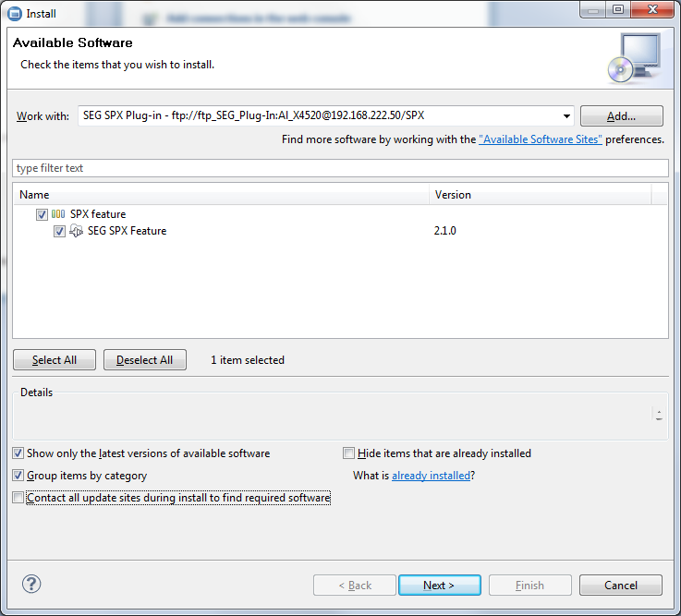Click the Install window title bar icon
681x616 pixels.
coord(15,14)
